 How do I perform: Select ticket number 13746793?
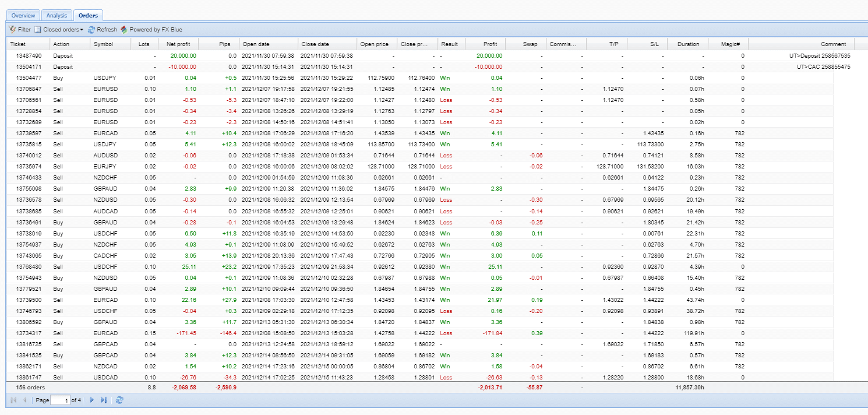point(28,311)
